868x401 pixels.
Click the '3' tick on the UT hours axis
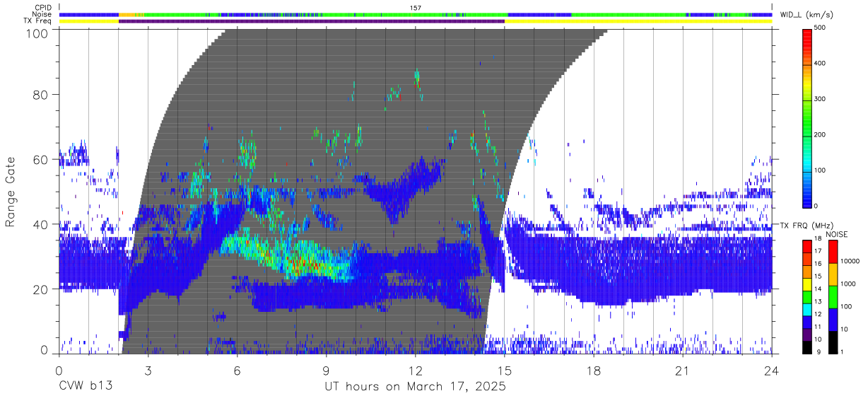coord(148,371)
